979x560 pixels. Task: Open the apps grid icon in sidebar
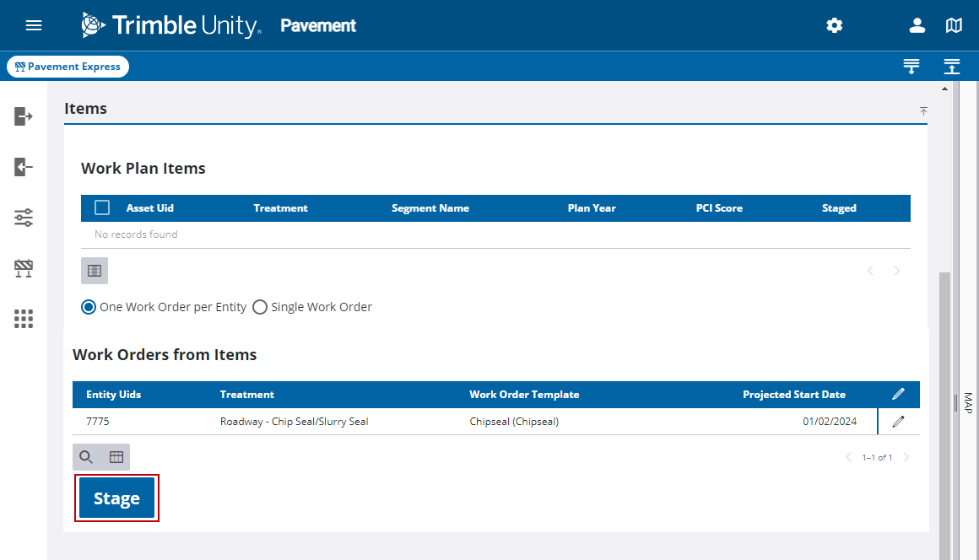24,319
